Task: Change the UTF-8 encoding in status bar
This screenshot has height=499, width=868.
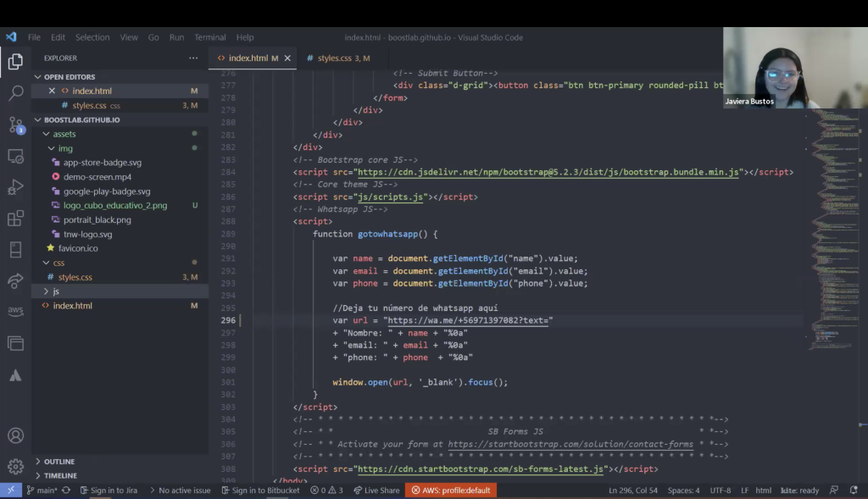Action: pos(721,491)
